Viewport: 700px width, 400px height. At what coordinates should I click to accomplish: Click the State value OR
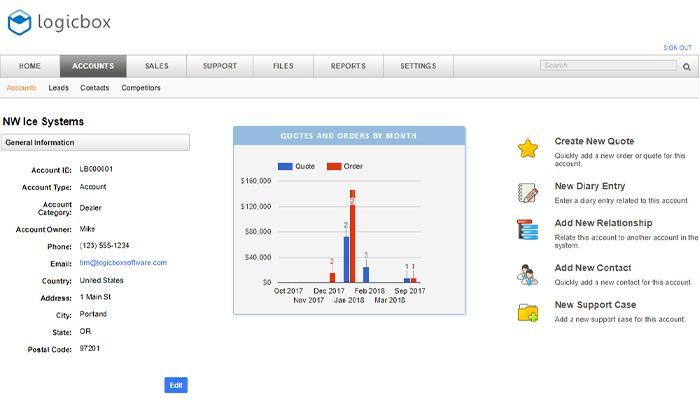tap(85, 331)
